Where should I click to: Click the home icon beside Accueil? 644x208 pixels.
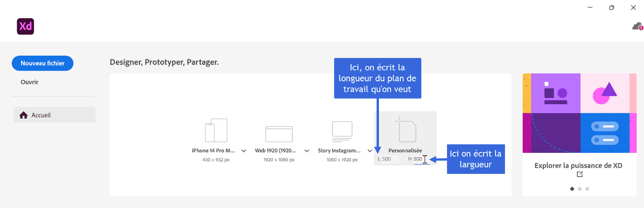click(x=23, y=115)
